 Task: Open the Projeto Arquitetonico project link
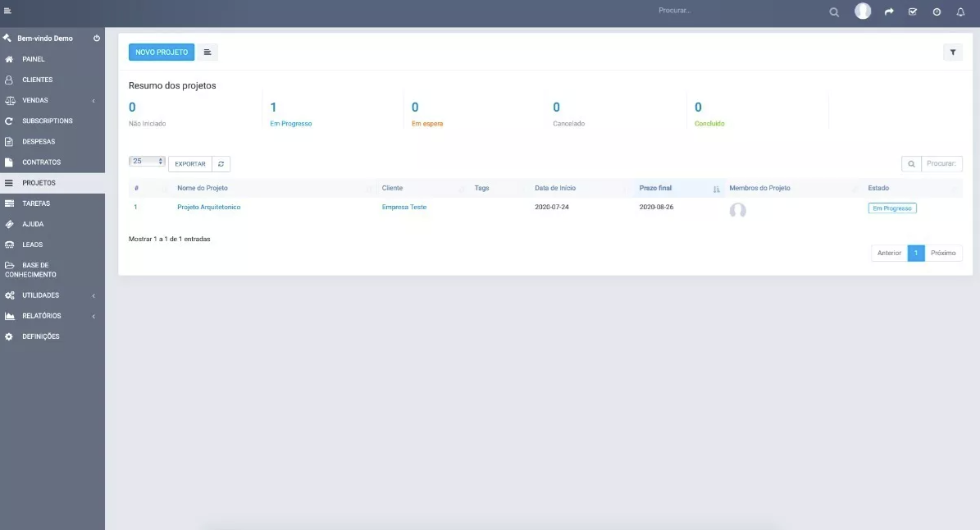tap(207, 207)
